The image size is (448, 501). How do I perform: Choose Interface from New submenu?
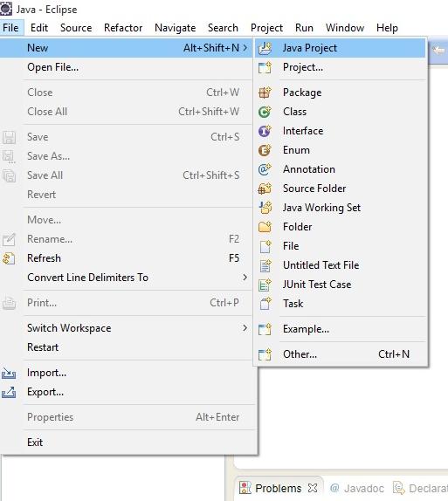tap(341, 131)
